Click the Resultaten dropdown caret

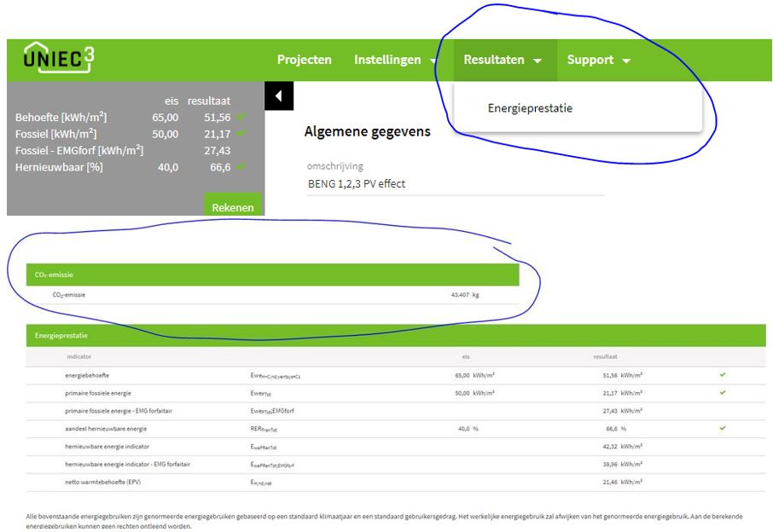(x=538, y=61)
